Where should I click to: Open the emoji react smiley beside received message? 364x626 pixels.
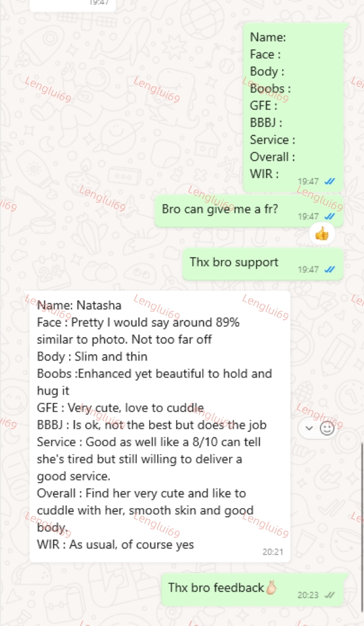coord(327,429)
